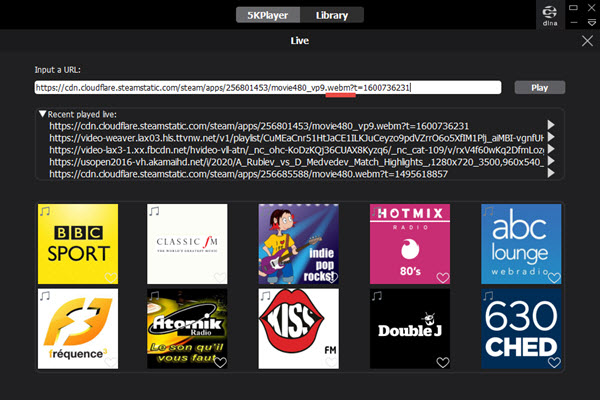Select the recent URL ending in 1600736231
This screenshot has width=600, height=400.
(259, 126)
